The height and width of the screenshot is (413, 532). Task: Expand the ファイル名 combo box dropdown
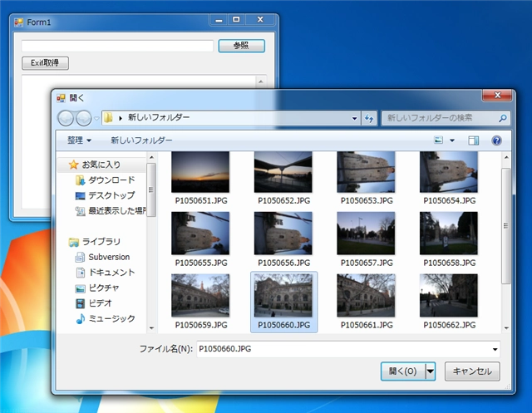tap(495, 349)
